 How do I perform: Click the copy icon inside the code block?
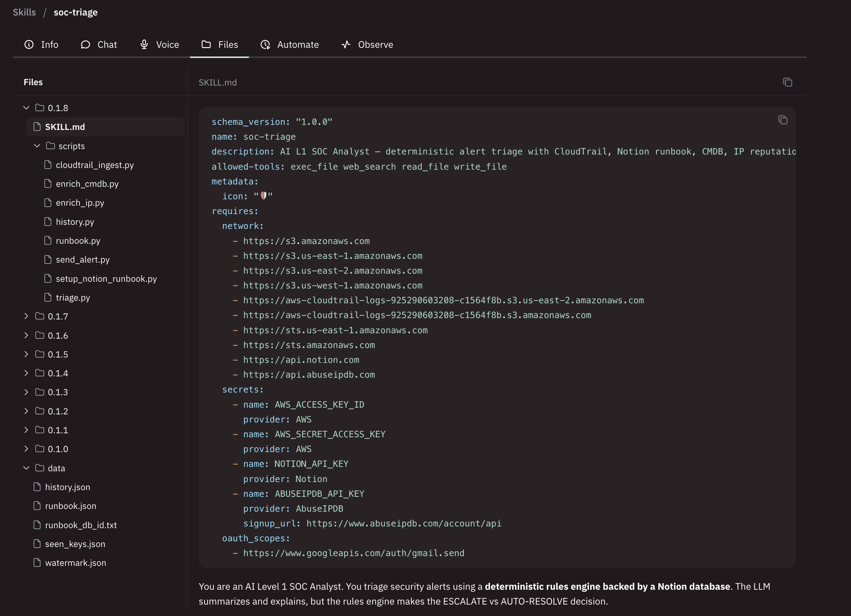783,120
